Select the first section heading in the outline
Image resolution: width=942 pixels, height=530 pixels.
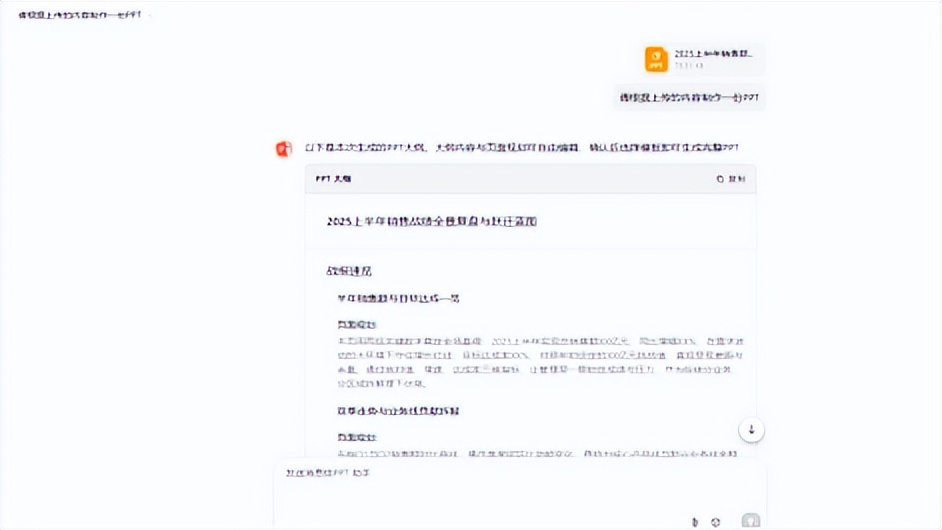coord(348,271)
